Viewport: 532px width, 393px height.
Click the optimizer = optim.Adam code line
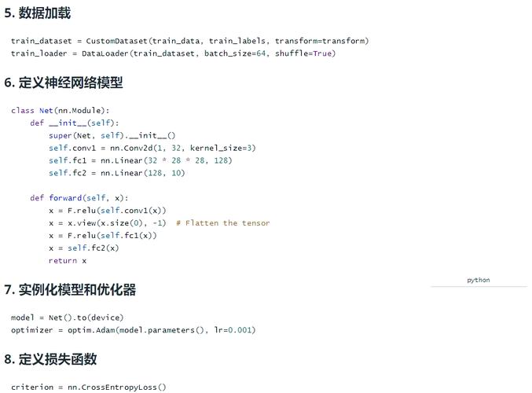133,330
